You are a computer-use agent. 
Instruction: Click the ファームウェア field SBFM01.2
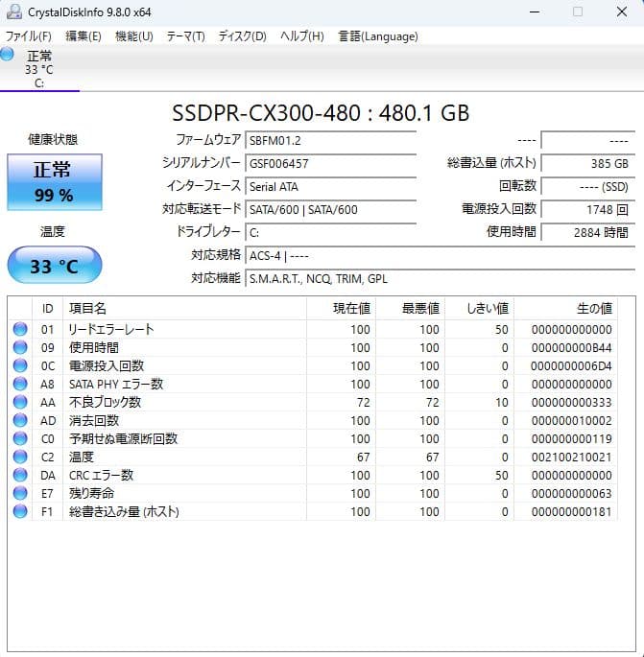coord(331,140)
